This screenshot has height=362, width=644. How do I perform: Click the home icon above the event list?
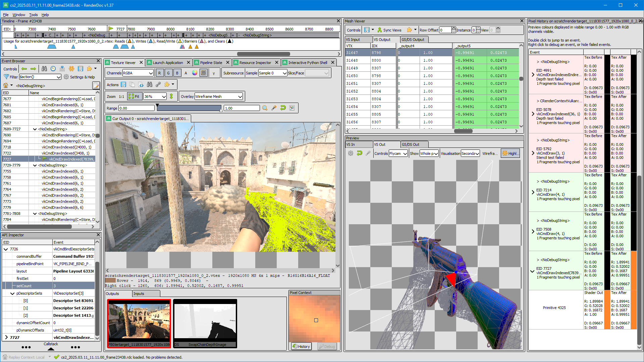point(6,85)
